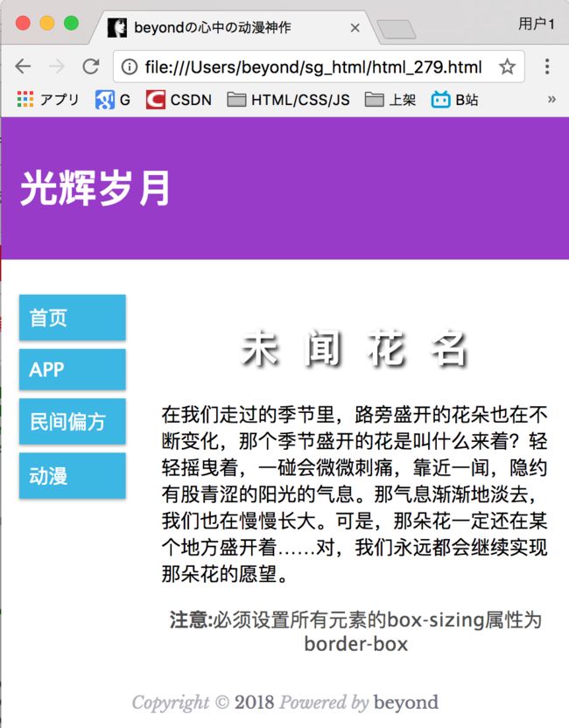Open the B站 bookmark
The width and height of the screenshot is (569, 728).
(x=454, y=100)
